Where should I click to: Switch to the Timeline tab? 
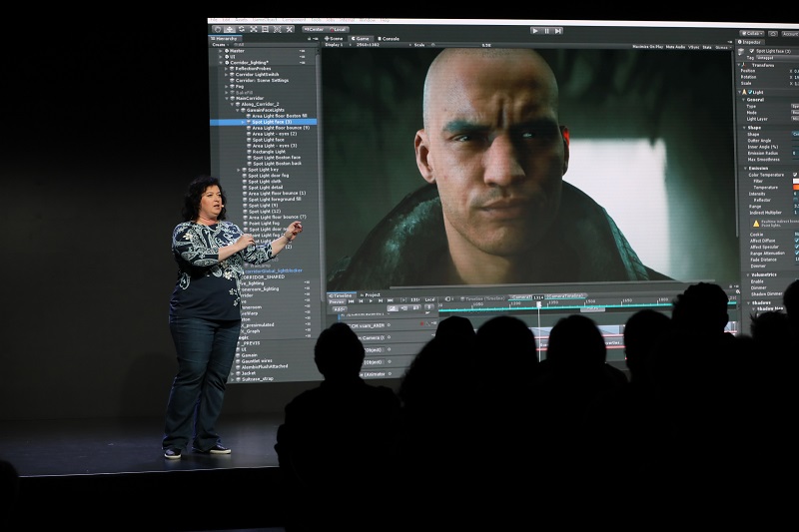[x=341, y=295]
